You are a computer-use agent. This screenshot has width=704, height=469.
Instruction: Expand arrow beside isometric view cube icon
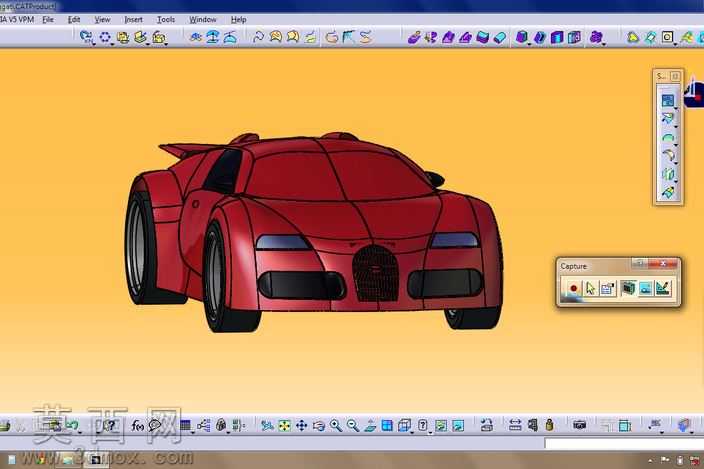412,433
